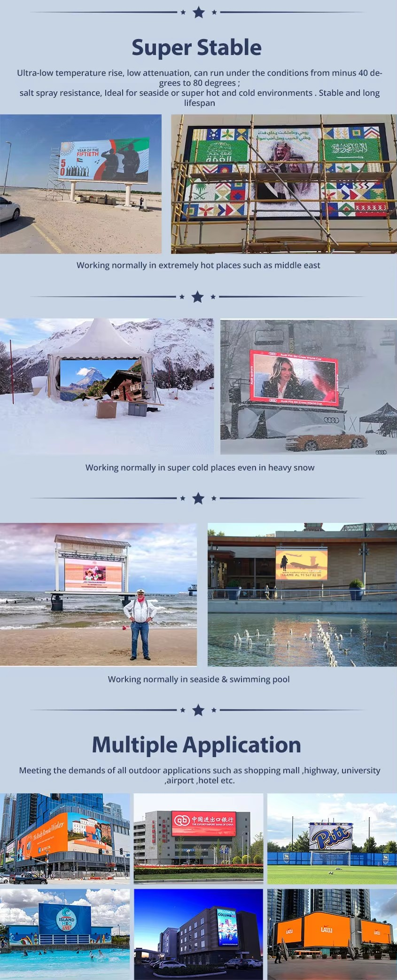397x980 pixels.
Task: Open the Island H2O Live water park photo
Action: (65, 933)
